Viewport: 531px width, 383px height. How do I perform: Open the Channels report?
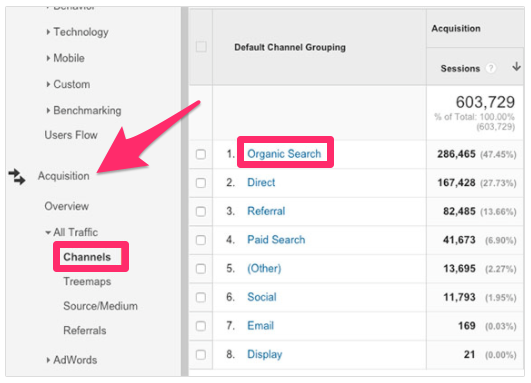pyautogui.click(x=87, y=257)
